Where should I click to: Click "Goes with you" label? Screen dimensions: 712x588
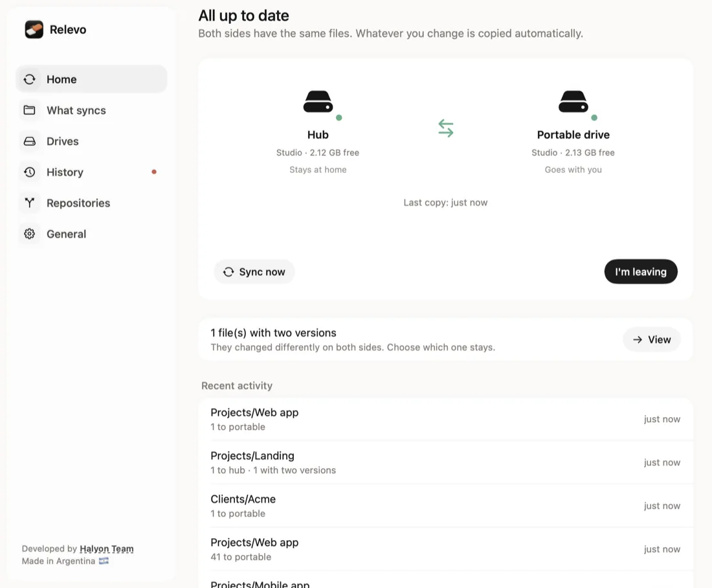[x=573, y=170]
